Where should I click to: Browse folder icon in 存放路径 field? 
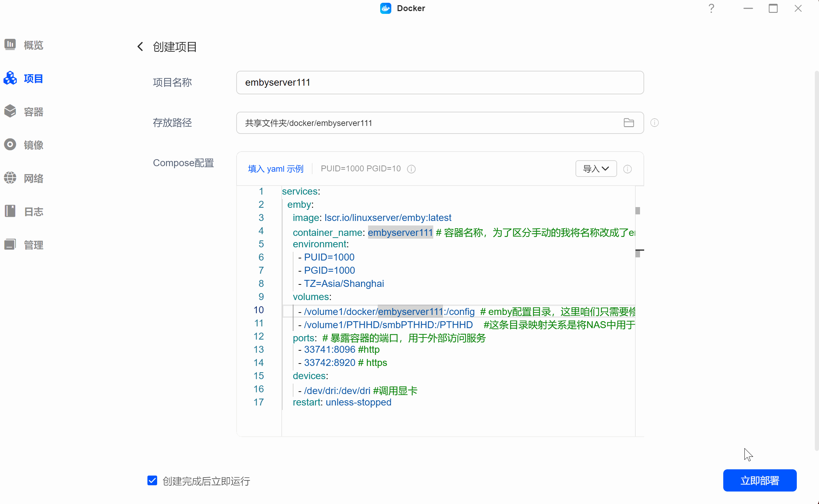(x=629, y=123)
